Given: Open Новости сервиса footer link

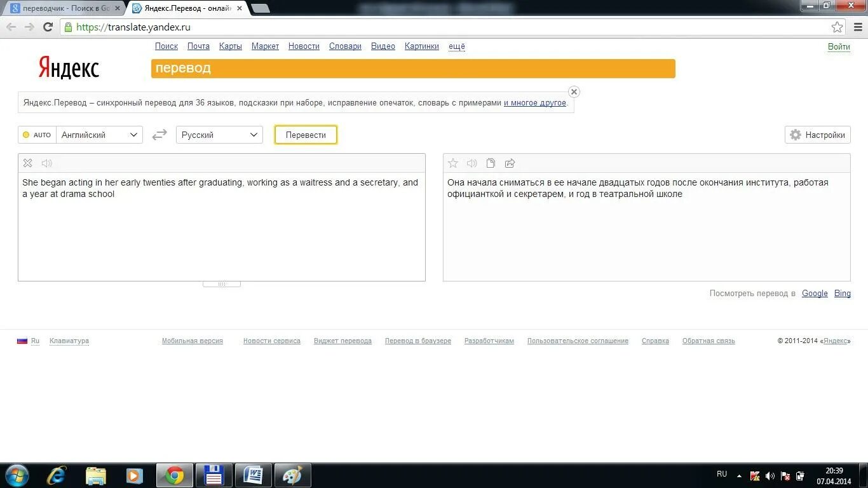Looking at the screenshot, I should pyautogui.click(x=272, y=341).
